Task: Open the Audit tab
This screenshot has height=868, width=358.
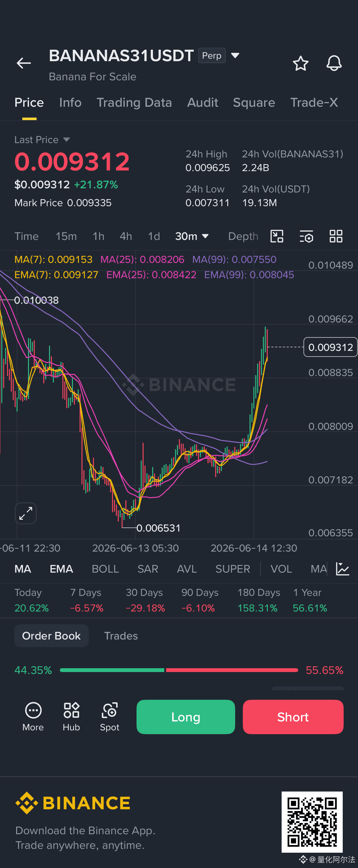Action: [203, 102]
